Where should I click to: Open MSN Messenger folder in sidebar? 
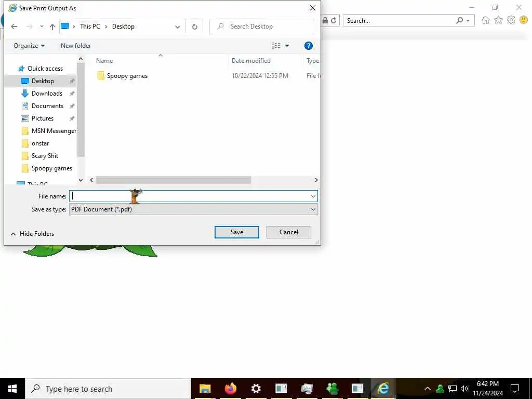(54, 131)
